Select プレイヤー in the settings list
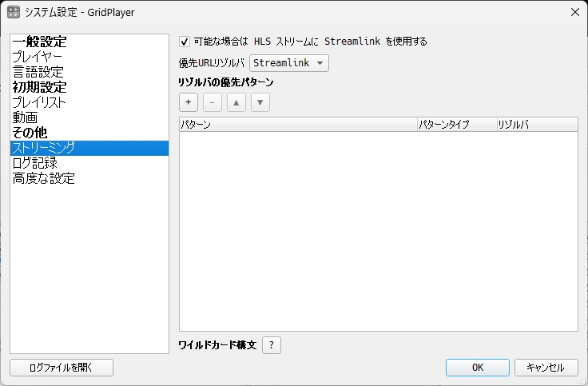This screenshot has width=588, height=386. click(x=37, y=57)
